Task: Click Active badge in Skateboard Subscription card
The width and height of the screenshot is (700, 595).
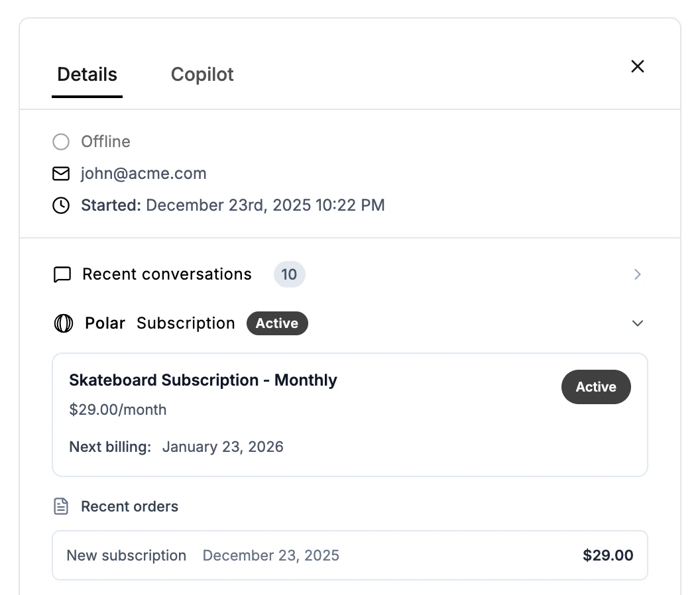Action: [596, 387]
